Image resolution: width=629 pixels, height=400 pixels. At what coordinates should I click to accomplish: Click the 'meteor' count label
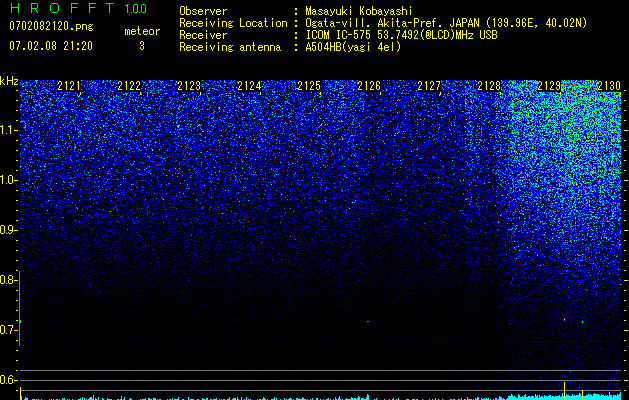tap(142, 31)
